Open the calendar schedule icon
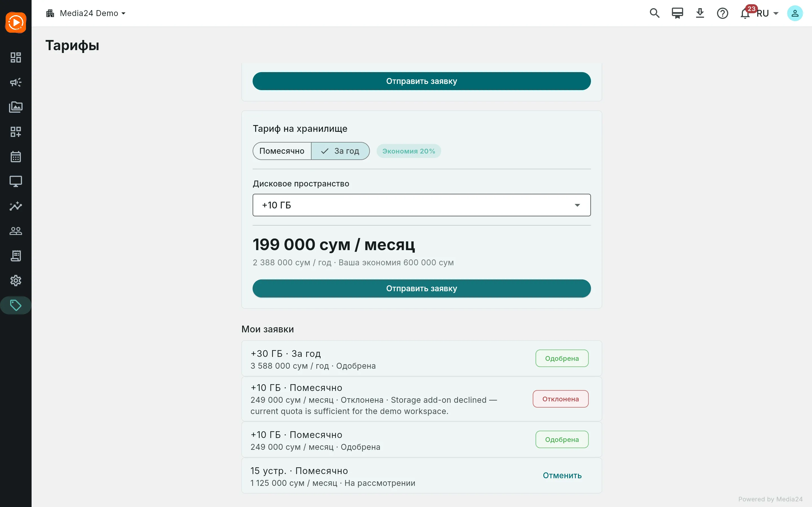Viewport: 812px width, 507px height. pyautogui.click(x=16, y=157)
